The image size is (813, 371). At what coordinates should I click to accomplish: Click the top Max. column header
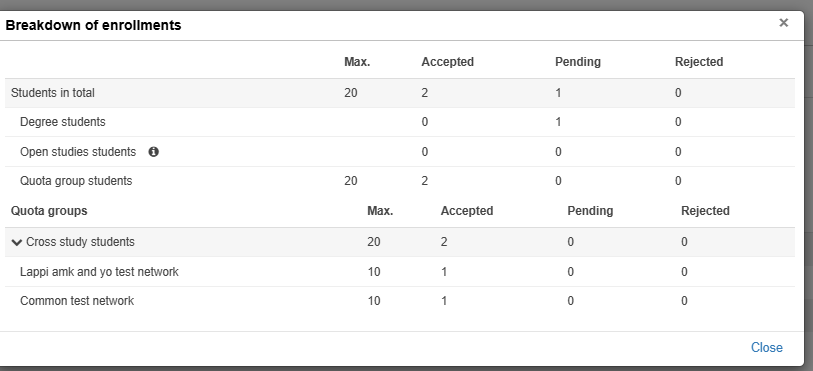pos(357,62)
